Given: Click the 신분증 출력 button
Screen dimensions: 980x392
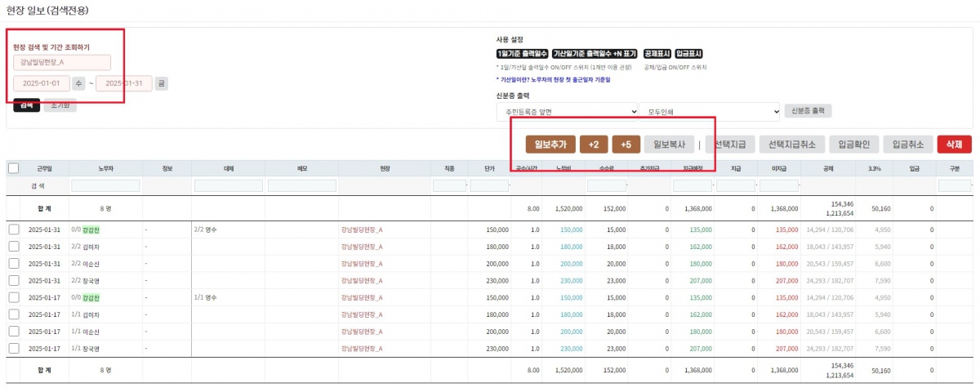Looking at the screenshot, I should pos(808,111).
